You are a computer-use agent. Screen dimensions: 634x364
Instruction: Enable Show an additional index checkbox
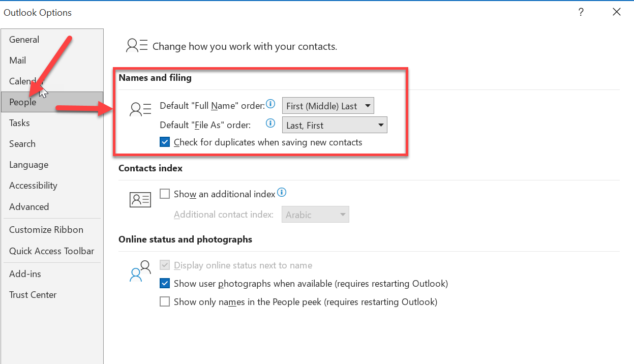[x=165, y=194]
